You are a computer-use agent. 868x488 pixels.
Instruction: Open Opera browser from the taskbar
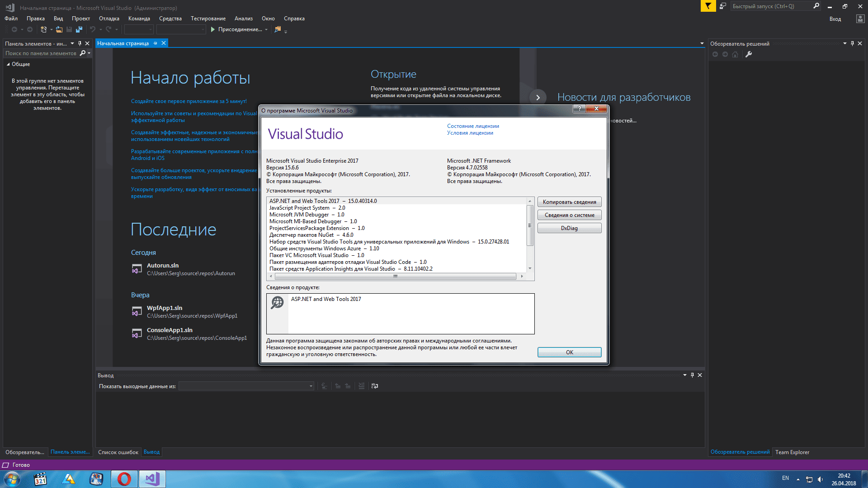[x=124, y=479]
